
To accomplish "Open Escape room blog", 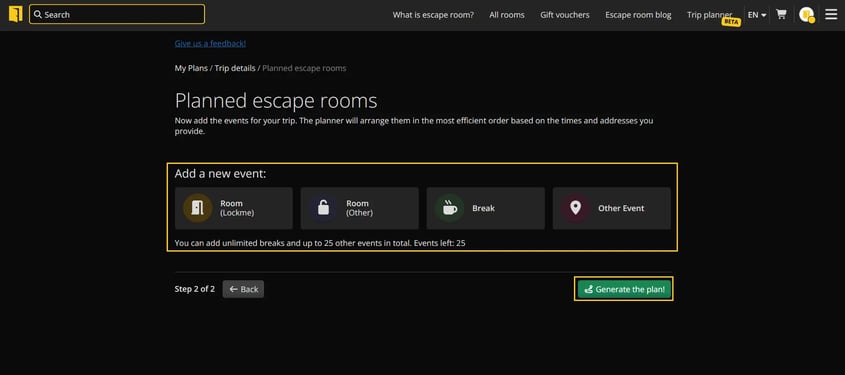I will (x=638, y=15).
